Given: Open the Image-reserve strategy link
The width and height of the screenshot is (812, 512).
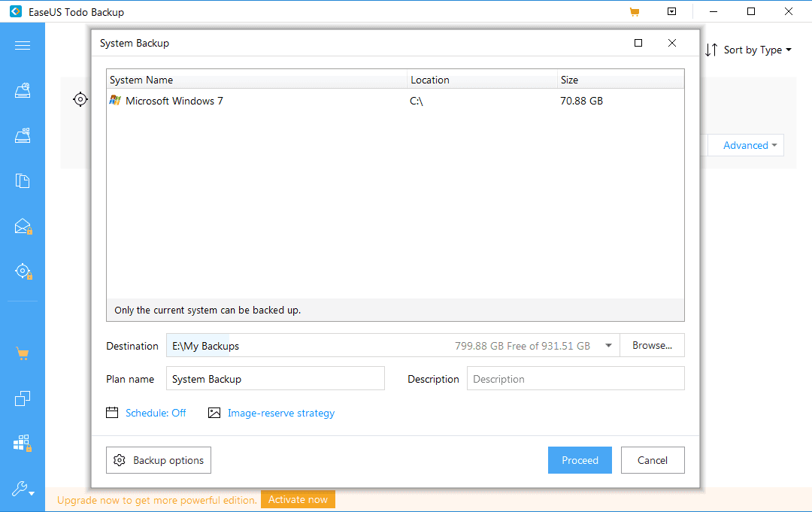Looking at the screenshot, I should (280, 413).
